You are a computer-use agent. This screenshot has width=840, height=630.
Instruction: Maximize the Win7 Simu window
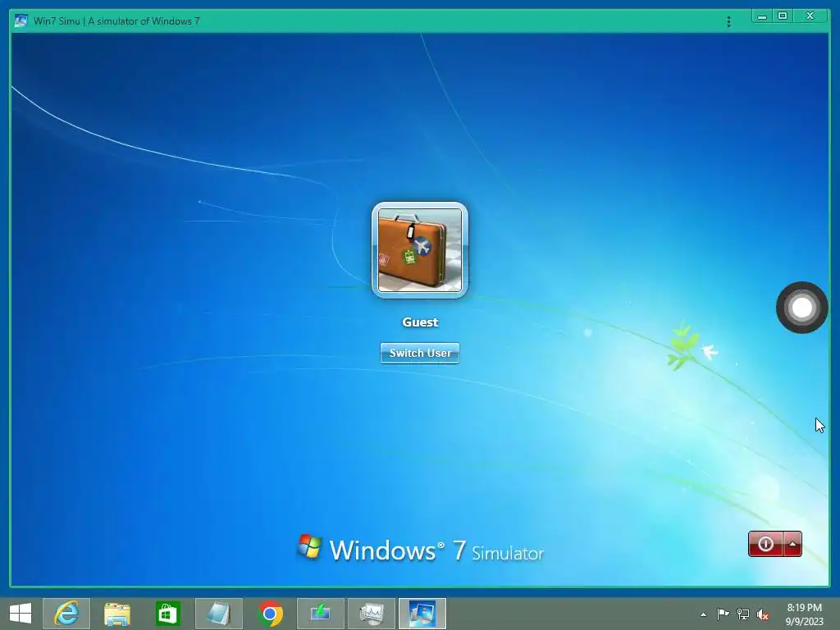782,16
